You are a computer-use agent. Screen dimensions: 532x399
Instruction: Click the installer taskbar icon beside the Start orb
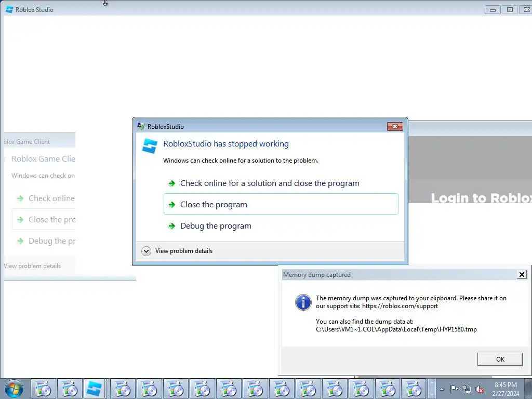tap(44, 389)
